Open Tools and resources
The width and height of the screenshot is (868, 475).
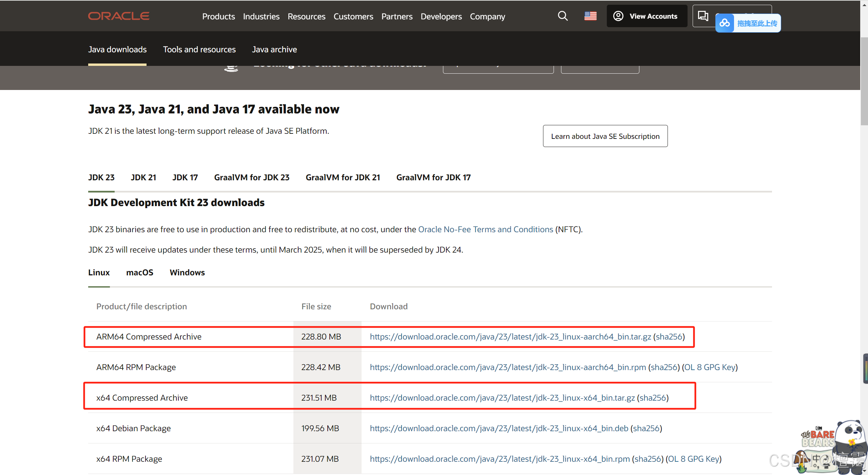(199, 49)
